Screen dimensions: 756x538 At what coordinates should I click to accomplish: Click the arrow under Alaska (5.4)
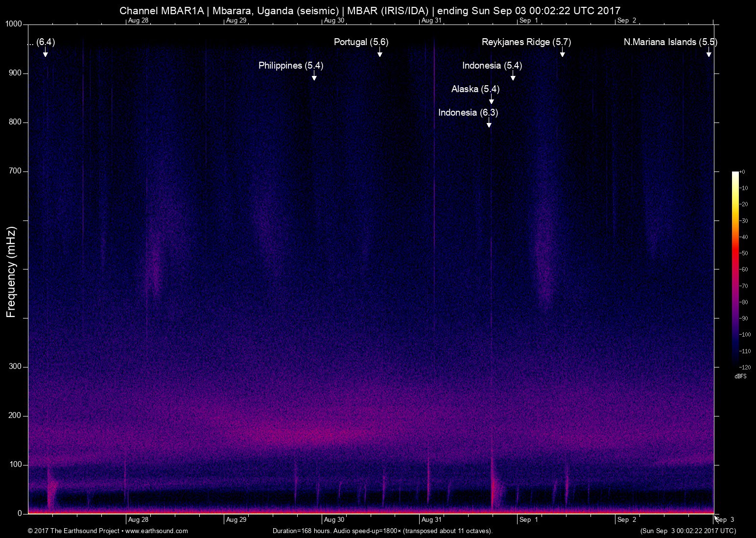(x=491, y=99)
